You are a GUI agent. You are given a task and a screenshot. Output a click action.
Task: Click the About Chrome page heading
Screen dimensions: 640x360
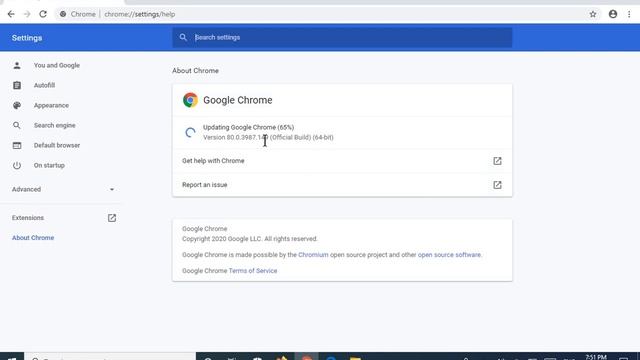click(x=195, y=71)
